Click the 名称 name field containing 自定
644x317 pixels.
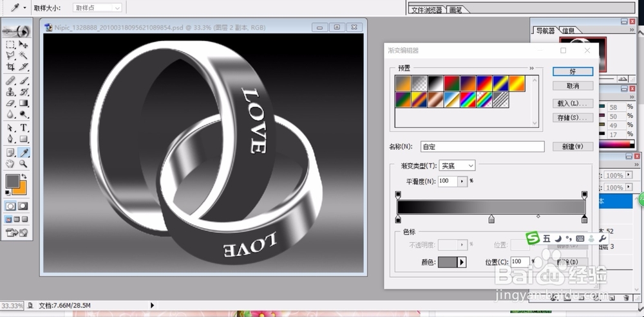pos(482,147)
